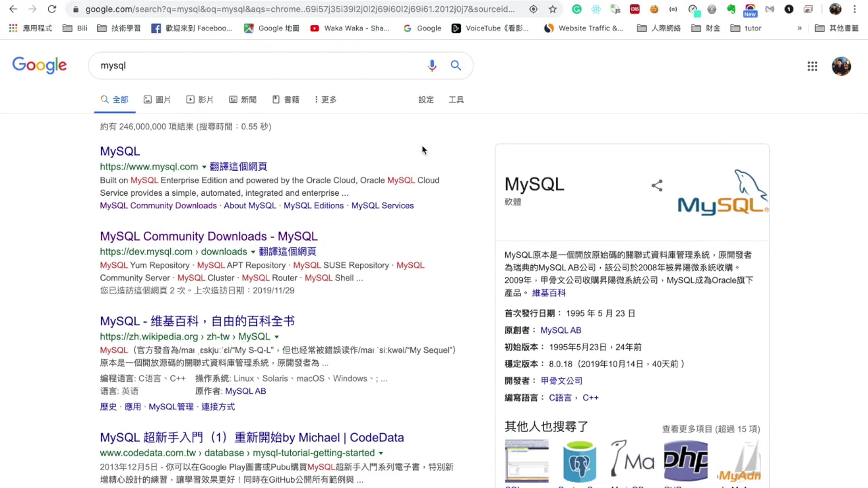Open the php related search thumbnail
868x488 pixels.
tap(685, 461)
